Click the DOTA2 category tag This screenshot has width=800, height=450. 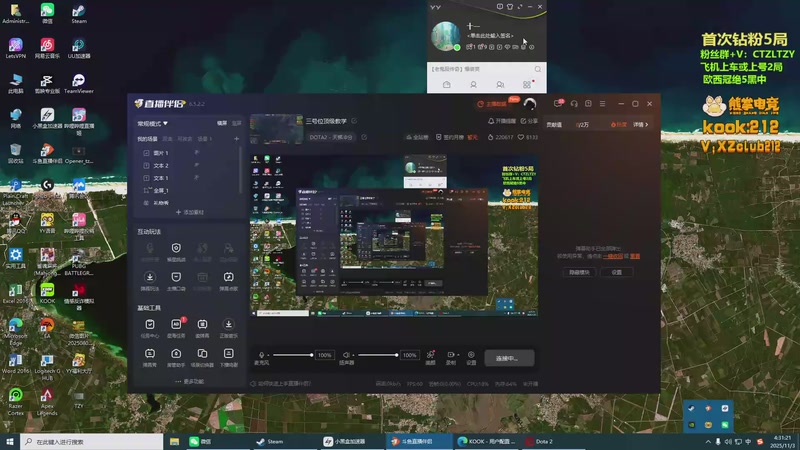click(331, 137)
